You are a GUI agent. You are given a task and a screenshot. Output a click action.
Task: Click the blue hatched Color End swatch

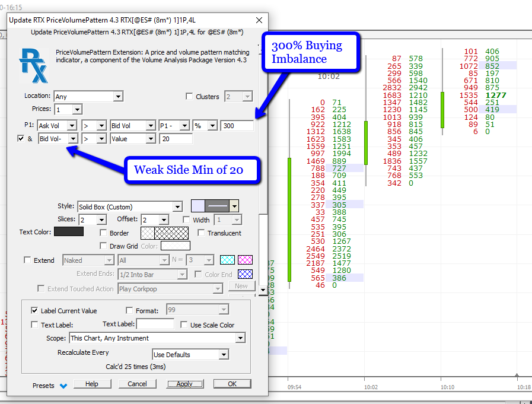(245, 274)
